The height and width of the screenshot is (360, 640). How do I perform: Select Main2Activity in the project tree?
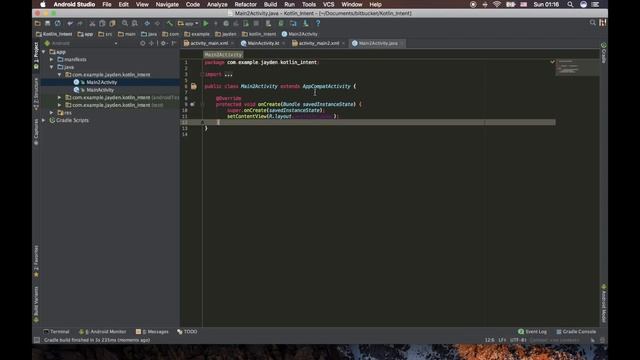102,82
